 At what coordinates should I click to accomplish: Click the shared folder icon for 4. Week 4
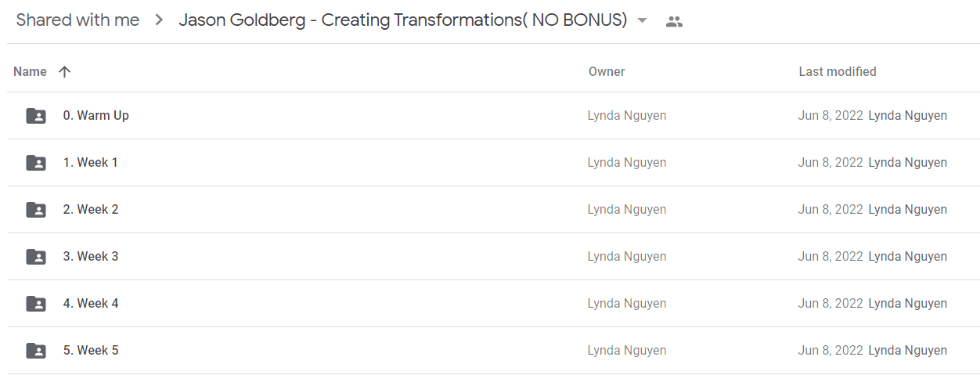click(x=36, y=304)
